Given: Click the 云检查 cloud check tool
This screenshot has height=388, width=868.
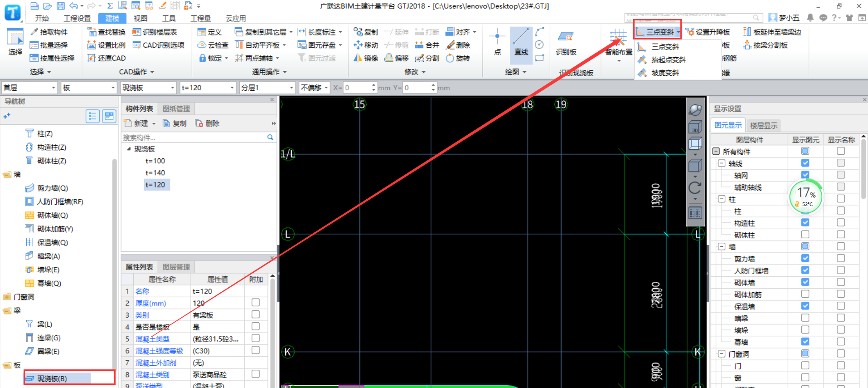Looking at the screenshot, I should 213,45.
